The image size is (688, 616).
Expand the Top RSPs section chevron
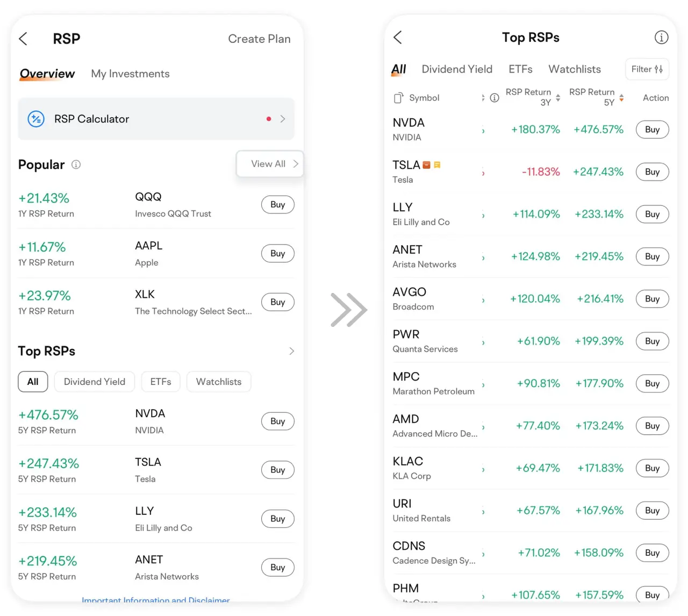click(291, 351)
